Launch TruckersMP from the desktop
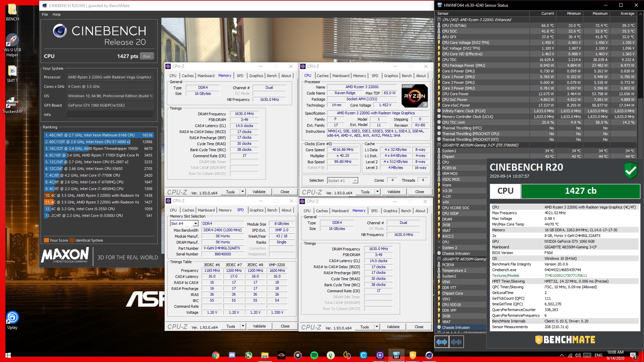The width and height of the screenshot is (644, 362). tap(12, 105)
